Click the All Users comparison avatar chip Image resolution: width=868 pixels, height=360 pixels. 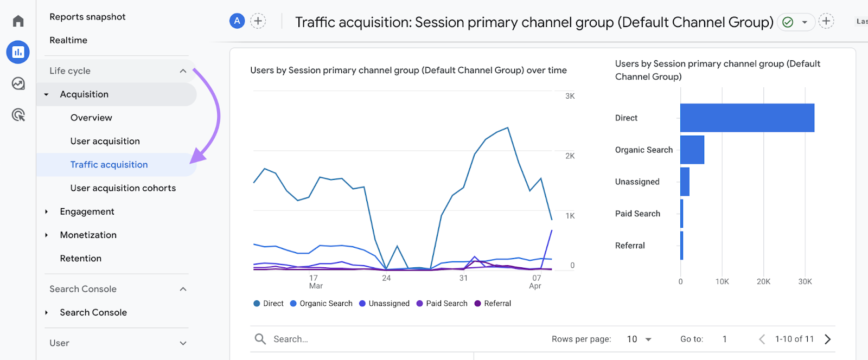click(237, 21)
